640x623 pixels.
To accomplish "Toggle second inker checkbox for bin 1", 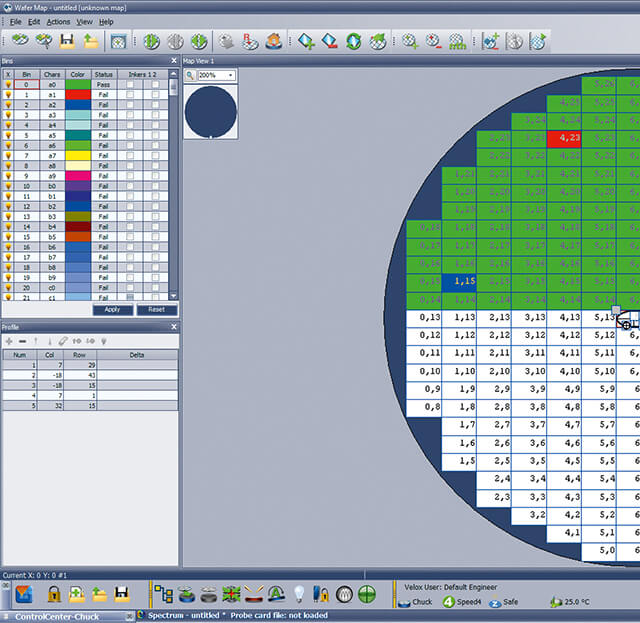I will click(x=156, y=95).
